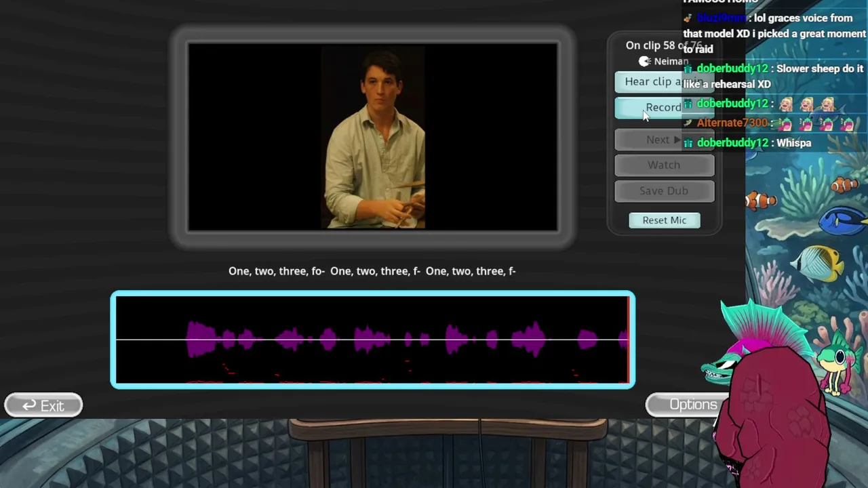The image size is (868, 488).
Task: Click the video clip preview of the drummer
Action: coord(373,136)
